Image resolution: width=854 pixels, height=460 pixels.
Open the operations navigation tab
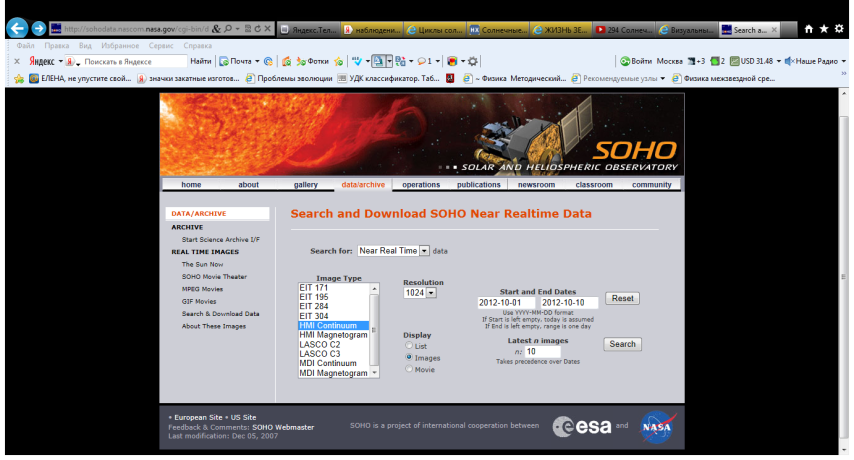point(421,185)
